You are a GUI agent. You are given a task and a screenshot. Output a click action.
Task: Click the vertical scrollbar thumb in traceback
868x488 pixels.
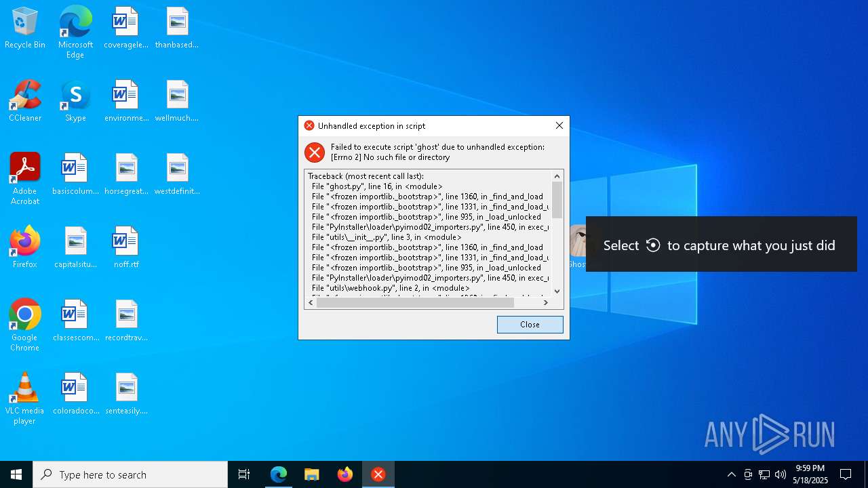tap(557, 199)
